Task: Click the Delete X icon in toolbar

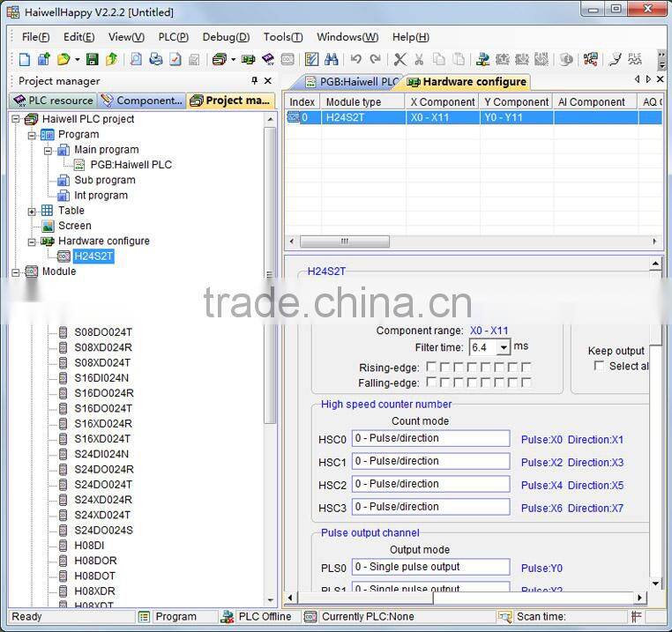Action: 399,60
